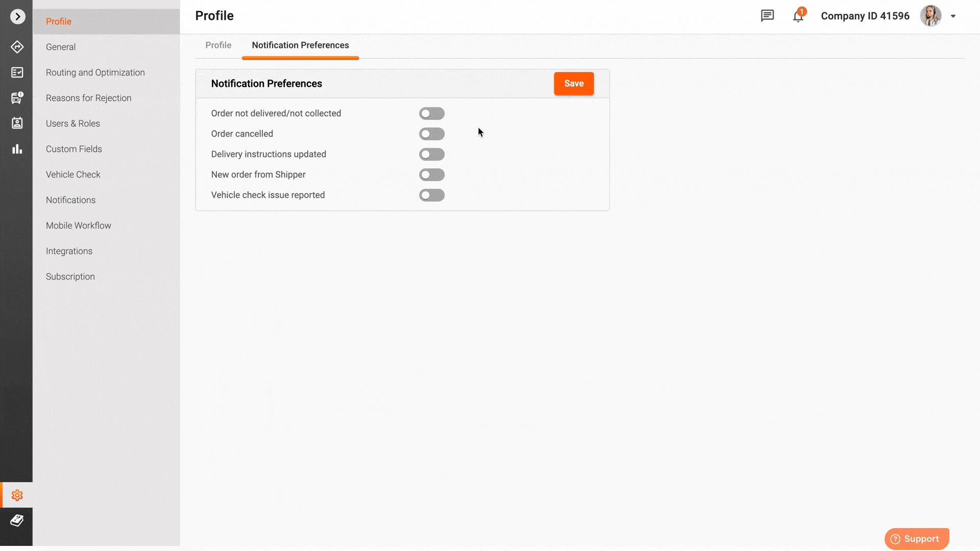Select Profile in settings menu
The image size is (980, 551).
tap(106, 21)
